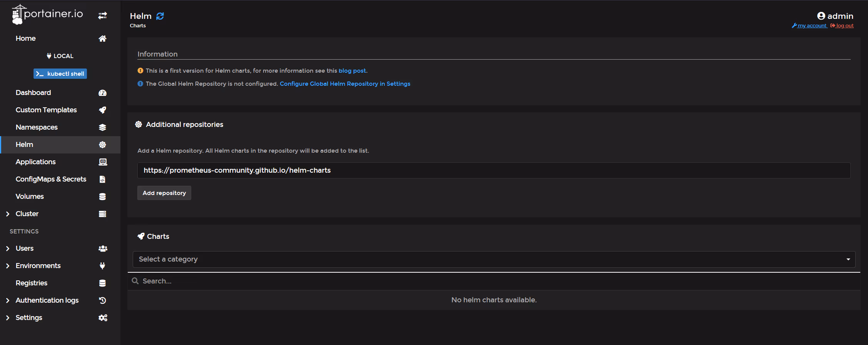Click the Registries database icon
This screenshot has width=868, height=345.
102,283
